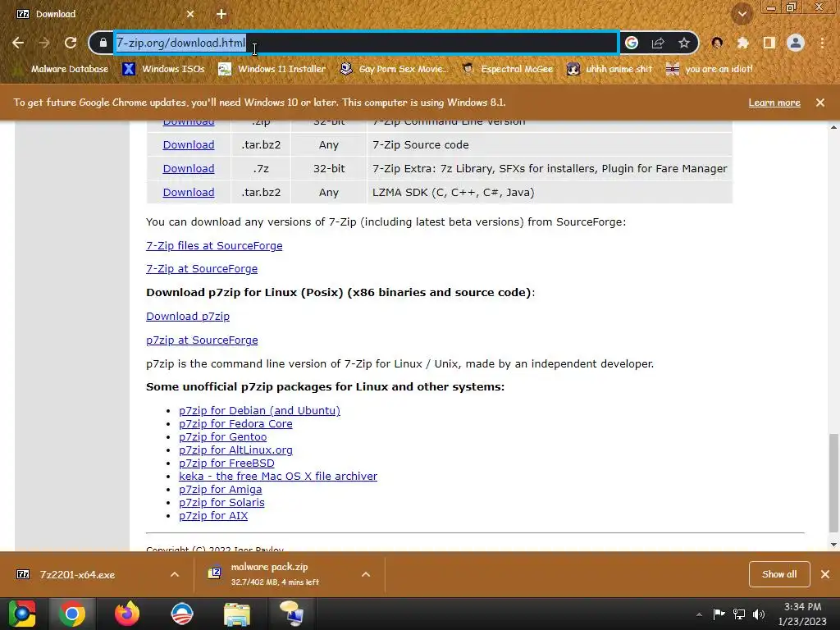Open downloaded 7z2201-x64.exe file
Viewport: 840px width, 630px height.
78,574
